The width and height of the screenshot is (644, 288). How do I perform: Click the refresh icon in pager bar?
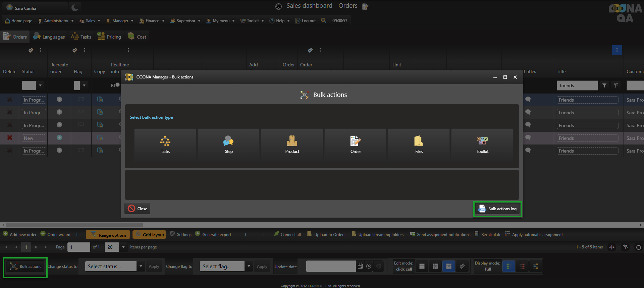coord(638,247)
